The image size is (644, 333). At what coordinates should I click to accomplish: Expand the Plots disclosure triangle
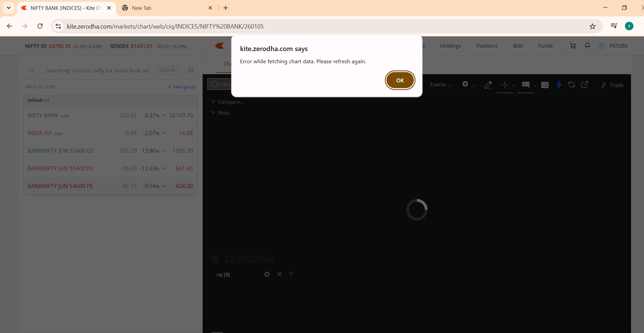click(213, 112)
